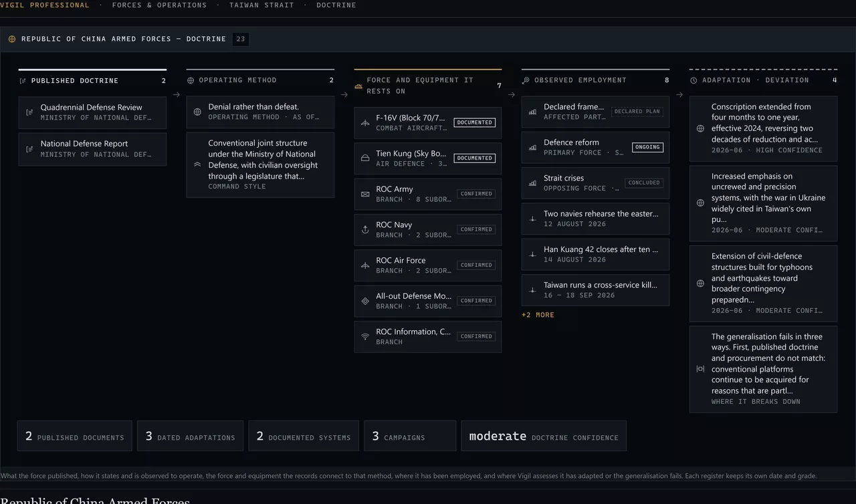Click the bracket icon beside The generalisation fails card

[x=700, y=369]
